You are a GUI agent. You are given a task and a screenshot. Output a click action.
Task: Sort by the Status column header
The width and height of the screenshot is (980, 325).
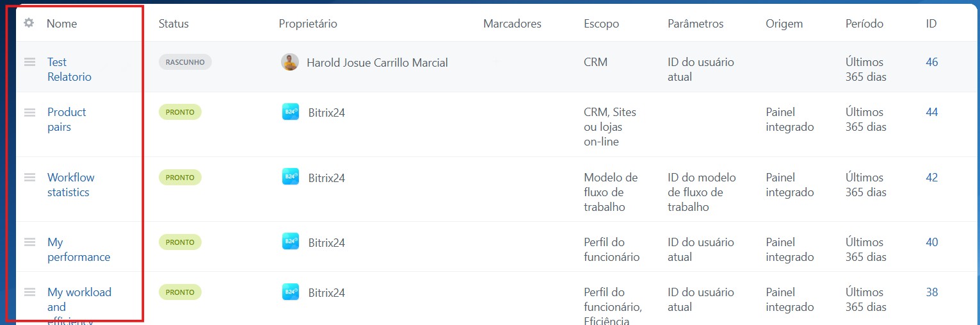[173, 24]
